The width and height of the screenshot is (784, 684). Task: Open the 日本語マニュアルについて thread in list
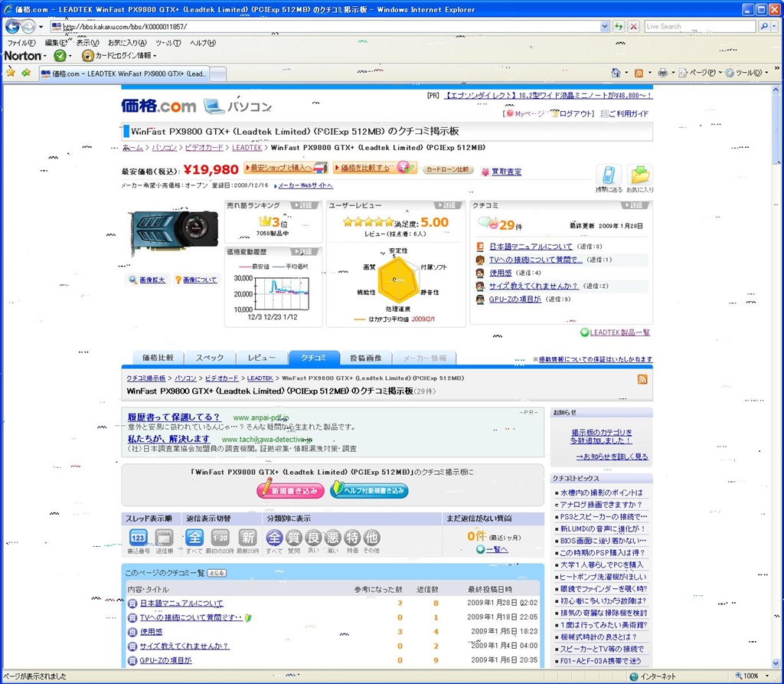(181, 604)
